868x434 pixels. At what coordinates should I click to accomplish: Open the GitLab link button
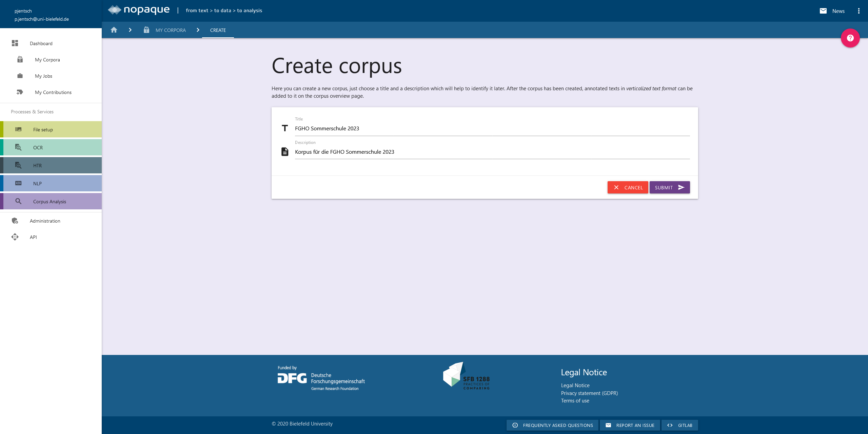click(x=679, y=425)
